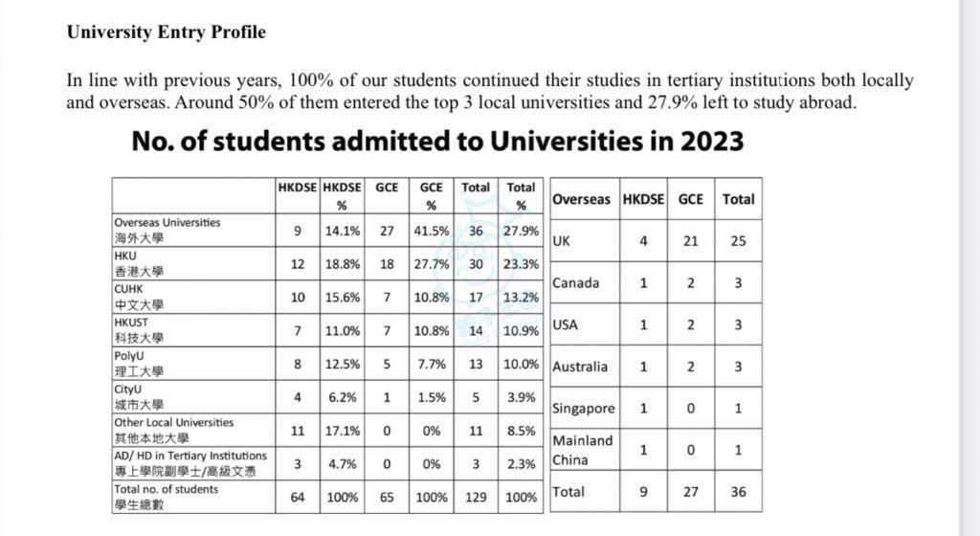The image size is (980, 536).
Task: Click the Australia row label
Action: (x=580, y=367)
